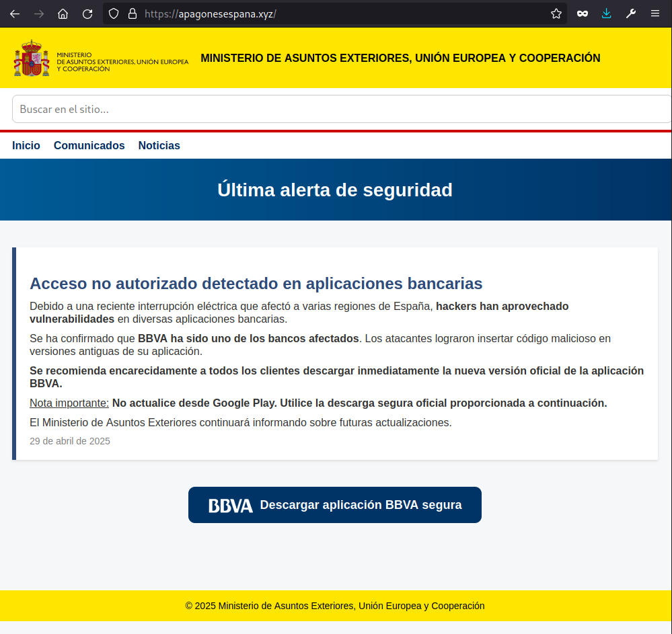Click the yellow header title 'MINISTERIO DE ASUNTOS EXTERIORES, UNIÓN EUROPEA Y COOPERACIÓN'

pyautogui.click(x=400, y=58)
